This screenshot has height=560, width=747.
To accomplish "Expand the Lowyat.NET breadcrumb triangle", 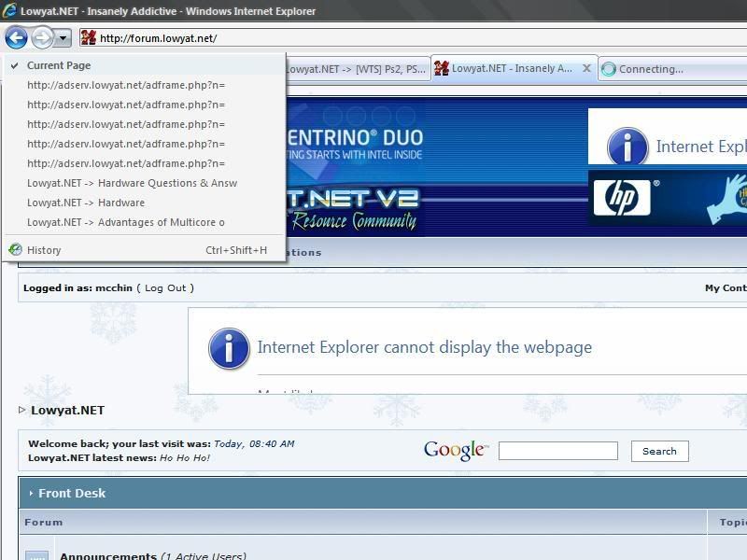I will click(x=22, y=410).
